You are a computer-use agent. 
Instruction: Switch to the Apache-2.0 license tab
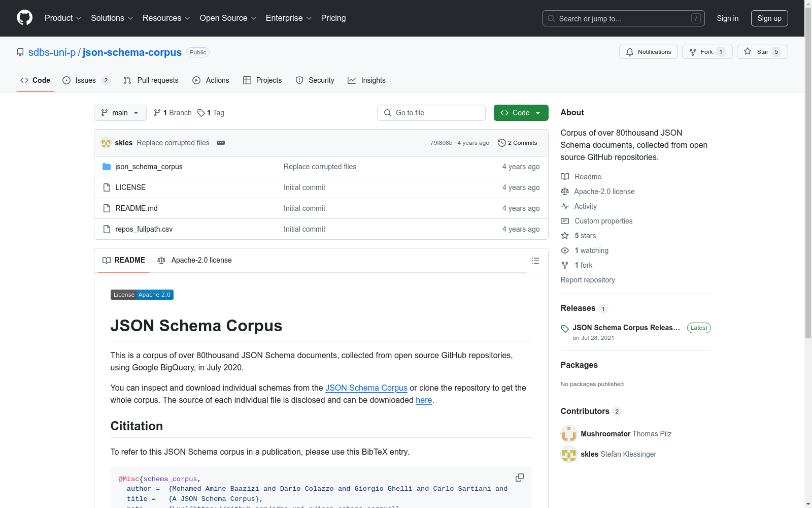coord(194,260)
